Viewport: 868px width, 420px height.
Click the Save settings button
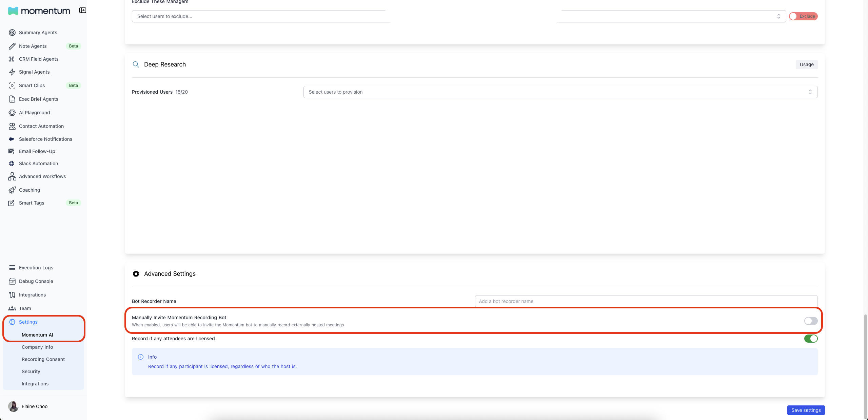[x=806, y=410]
